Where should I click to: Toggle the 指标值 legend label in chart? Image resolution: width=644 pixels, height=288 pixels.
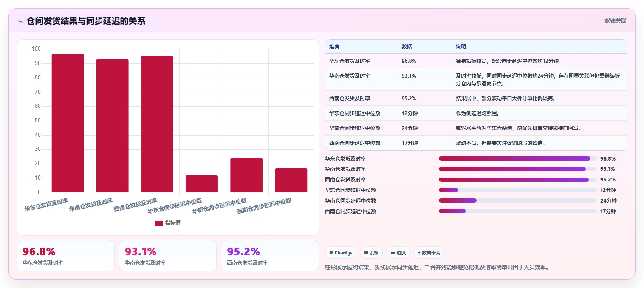pyautogui.click(x=173, y=223)
